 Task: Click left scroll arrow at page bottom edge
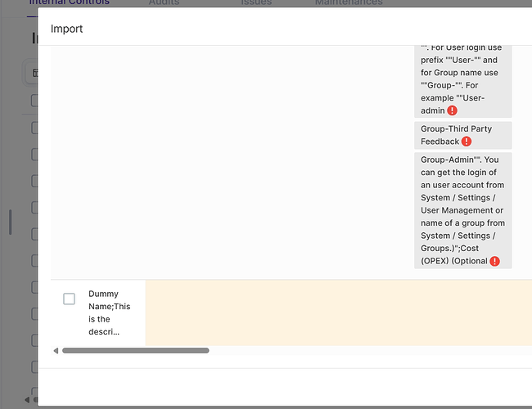pos(27,399)
